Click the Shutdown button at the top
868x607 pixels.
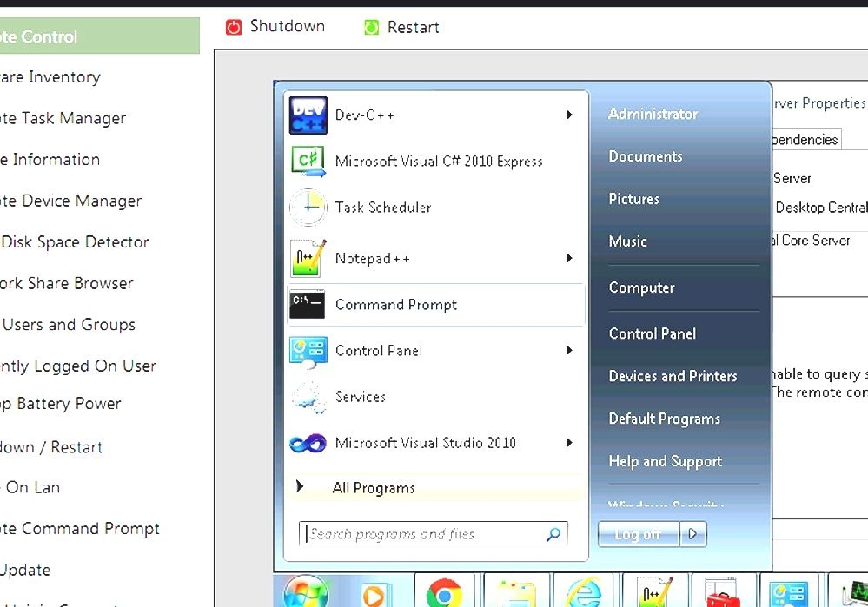click(275, 26)
